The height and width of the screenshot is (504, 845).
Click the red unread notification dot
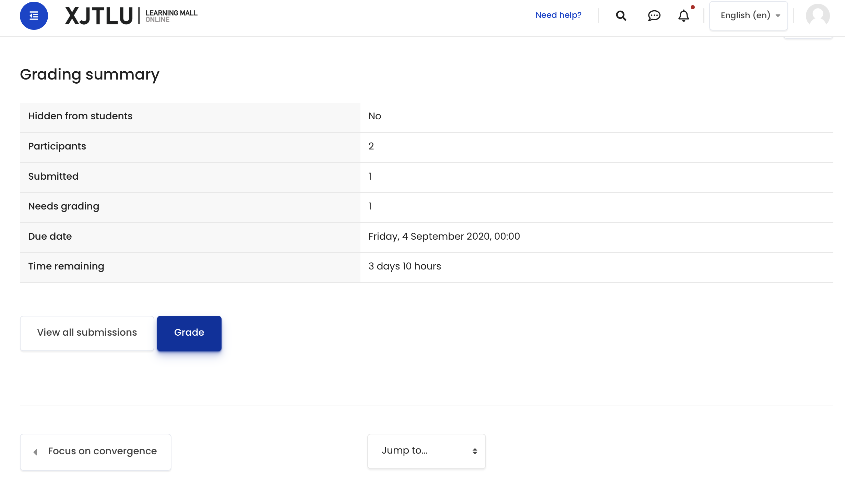[x=693, y=7]
